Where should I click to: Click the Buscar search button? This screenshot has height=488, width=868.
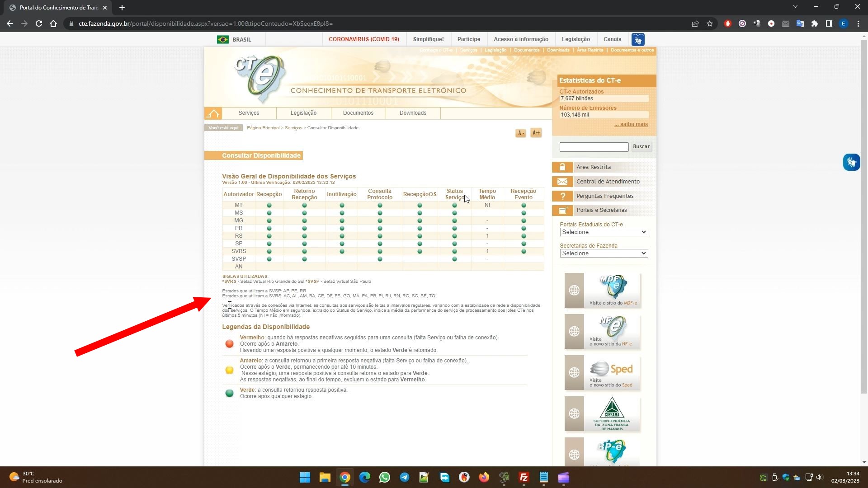pyautogui.click(x=641, y=146)
